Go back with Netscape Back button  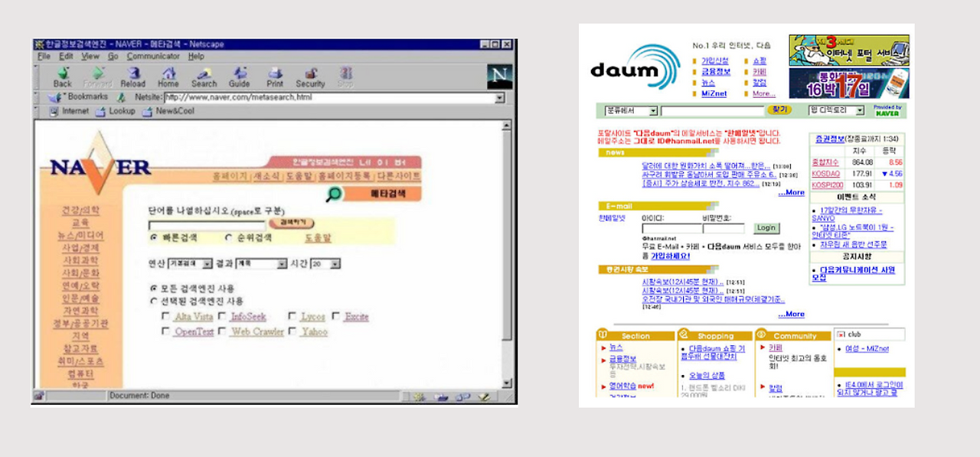pos(62,77)
